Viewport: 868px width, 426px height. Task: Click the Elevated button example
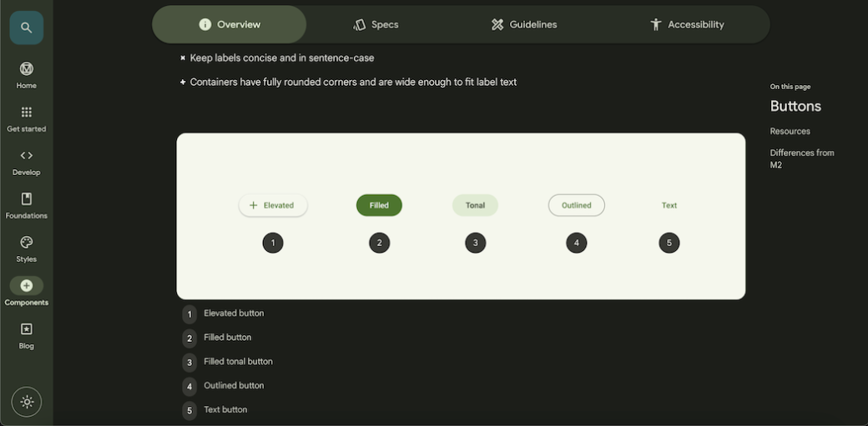(x=273, y=205)
